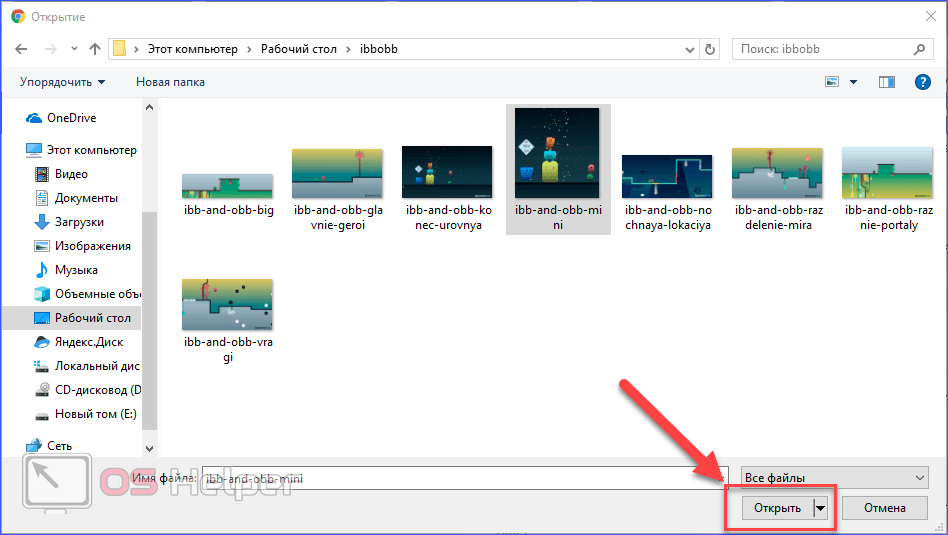Click Новая папка in the toolbar
Image resolution: width=948 pixels, height=535 pixels.
click(170, 82)
